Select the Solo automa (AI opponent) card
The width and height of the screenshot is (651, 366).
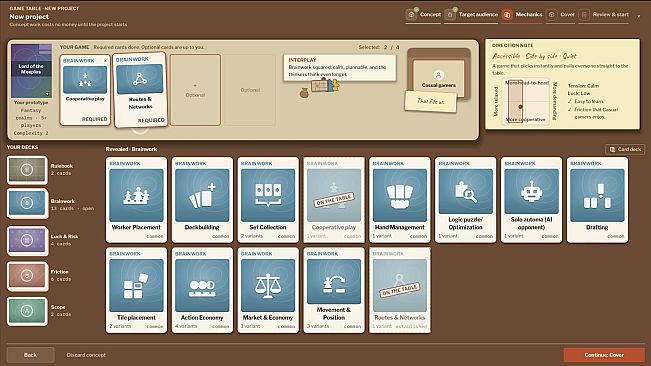531,200
